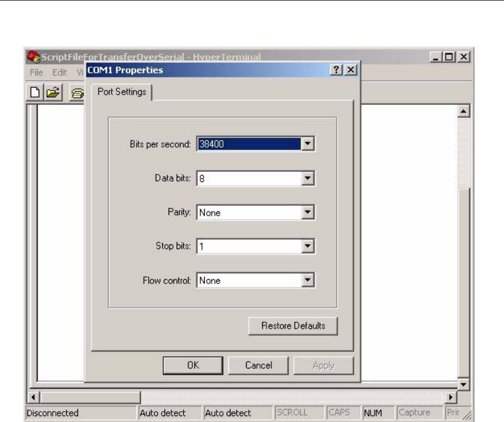Click the vertical scrollbar thumb
504x422 pixels.
coord(463,282)
